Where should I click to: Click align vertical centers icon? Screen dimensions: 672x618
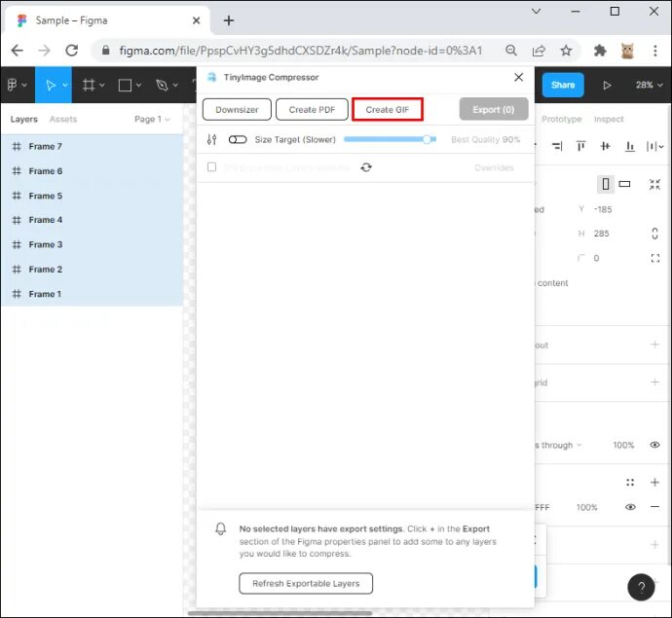tap(605, 146)
